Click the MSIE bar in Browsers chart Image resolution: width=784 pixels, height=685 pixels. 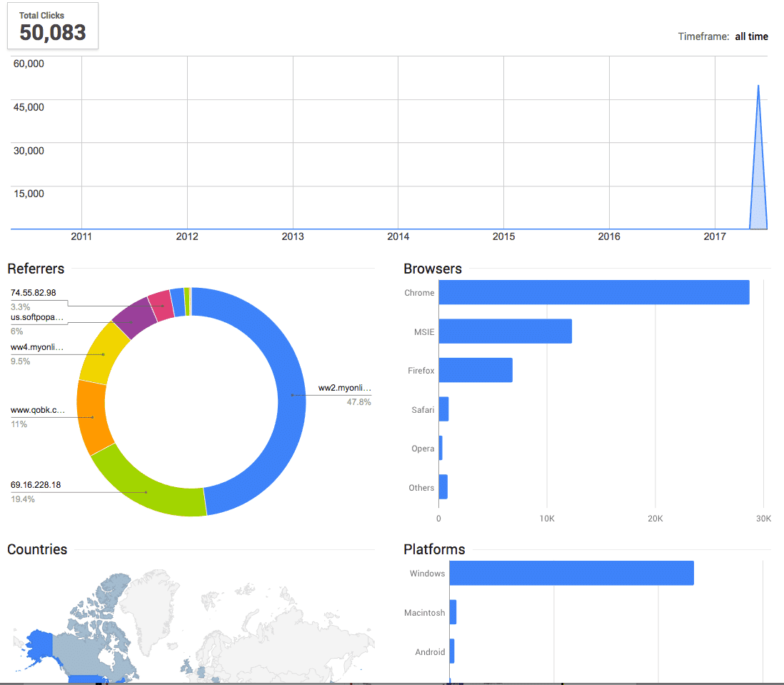pyautogui.click(x=505, y=331)
